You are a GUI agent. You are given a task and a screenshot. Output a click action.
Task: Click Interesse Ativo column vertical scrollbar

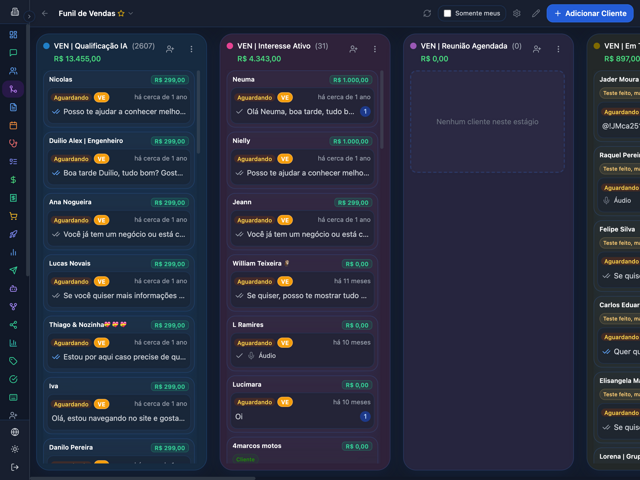click(x=382, y=110)
